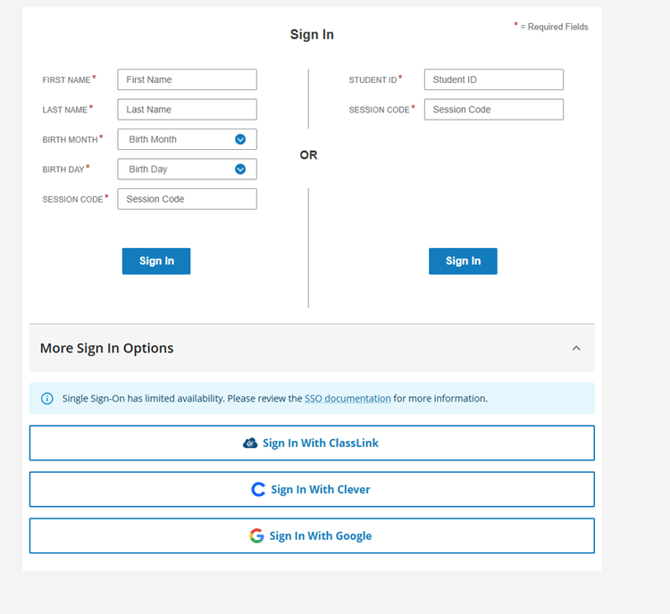This screenshot has height=614, width=670.
Task: Click the Last Name input field
Action: point(187,109)
